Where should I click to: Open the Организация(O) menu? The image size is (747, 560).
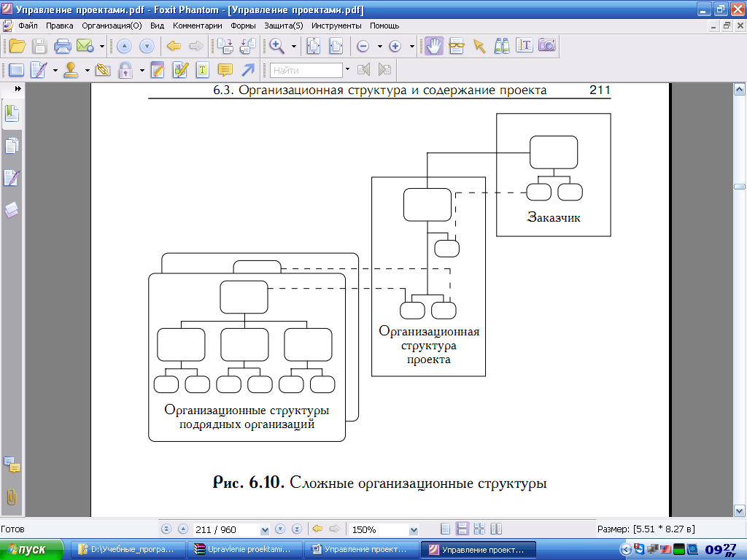click(x=112, y=26)
